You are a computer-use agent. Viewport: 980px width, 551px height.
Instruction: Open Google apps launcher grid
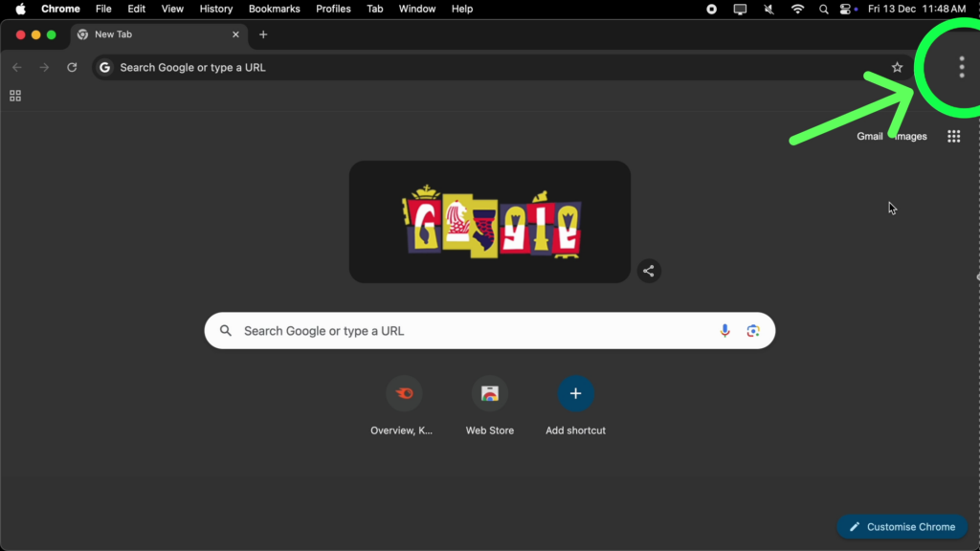tap(953, 136)
